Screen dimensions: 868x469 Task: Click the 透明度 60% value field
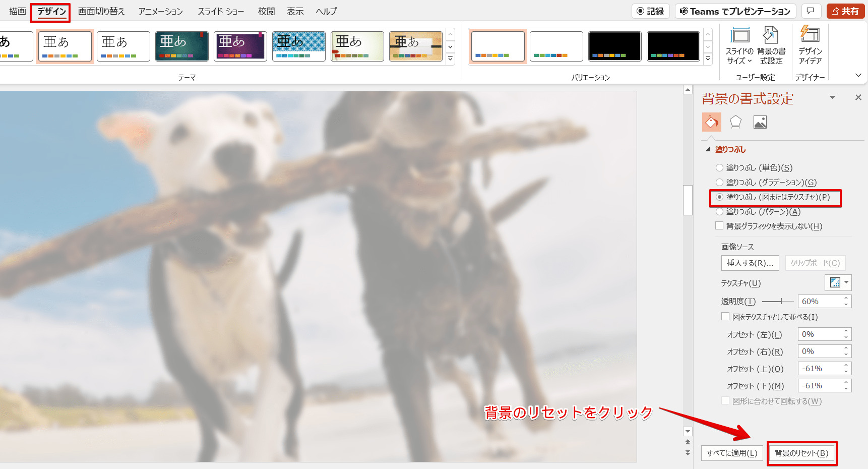tap(820, 301)
